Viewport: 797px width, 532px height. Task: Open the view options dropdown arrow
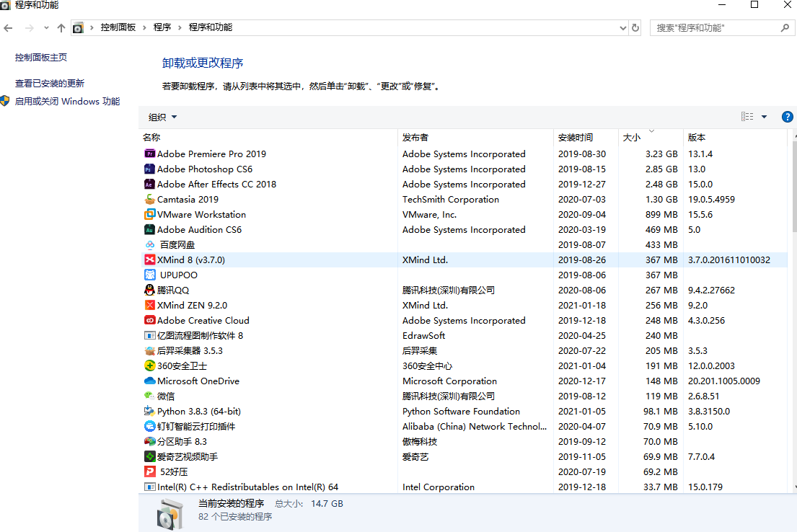pyautogui.click(x=764, y=117)
